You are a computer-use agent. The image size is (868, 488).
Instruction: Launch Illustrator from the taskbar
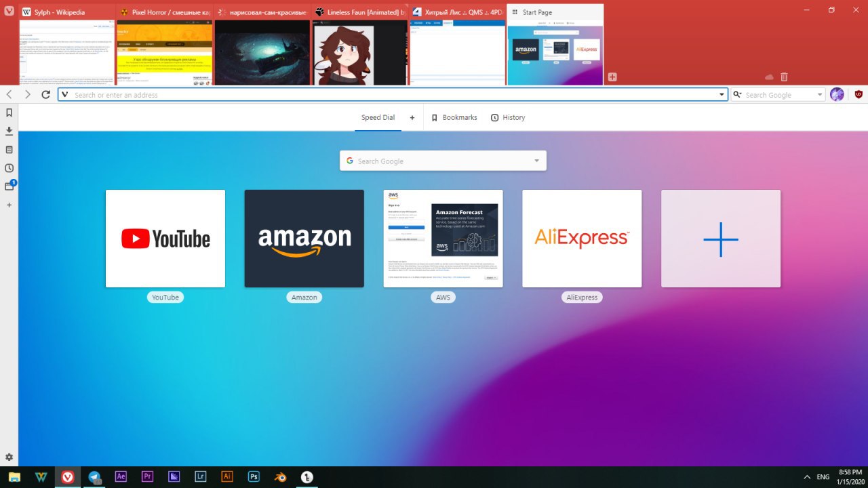point(227,476)
